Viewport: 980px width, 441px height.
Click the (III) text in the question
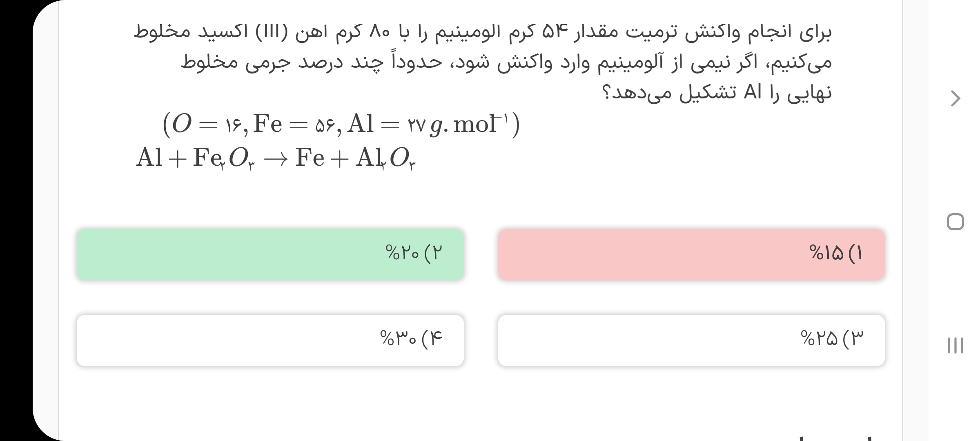coord(269,33)
